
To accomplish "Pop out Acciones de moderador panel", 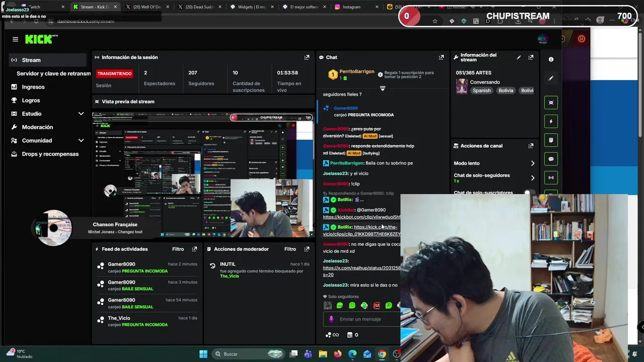I will pos(307,249).
